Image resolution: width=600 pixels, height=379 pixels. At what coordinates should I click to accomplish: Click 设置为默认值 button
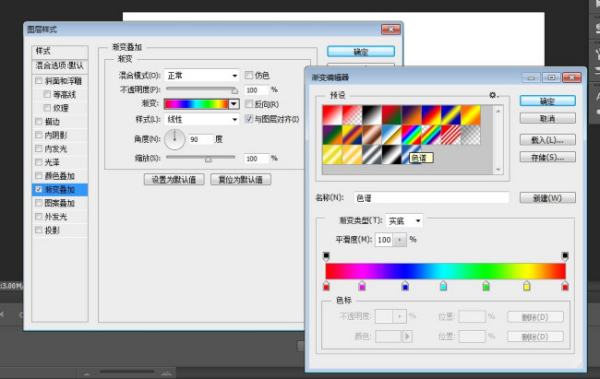174,180
